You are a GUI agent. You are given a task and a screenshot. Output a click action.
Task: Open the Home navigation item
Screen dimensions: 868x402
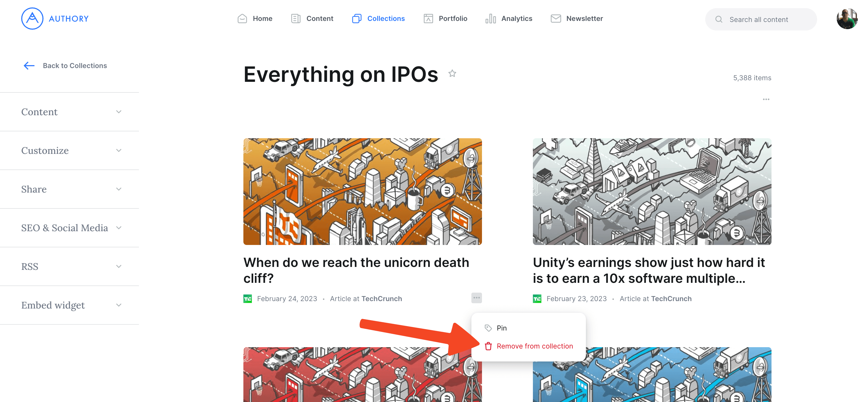[255, 19]
